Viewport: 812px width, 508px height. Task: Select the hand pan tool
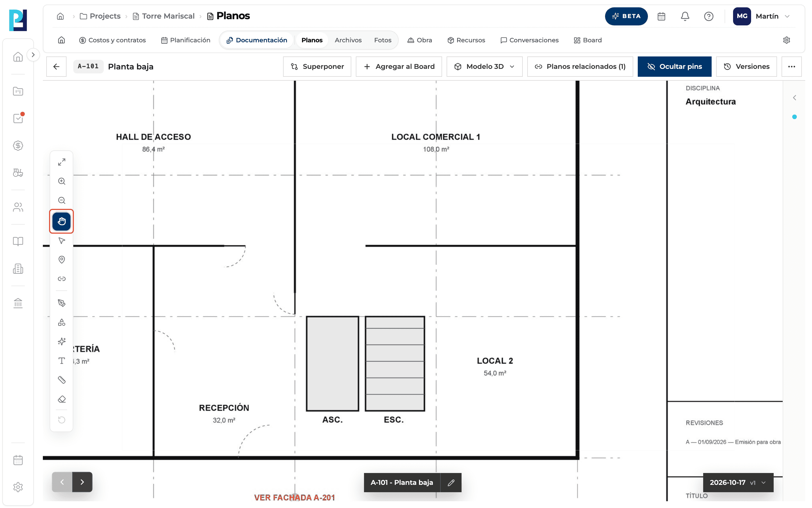(61, 221)
